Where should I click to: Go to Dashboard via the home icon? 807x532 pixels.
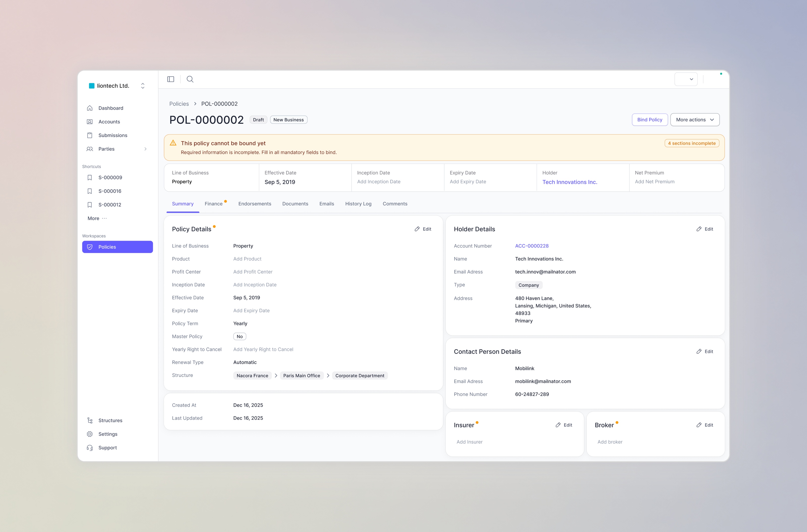(90, 108)
